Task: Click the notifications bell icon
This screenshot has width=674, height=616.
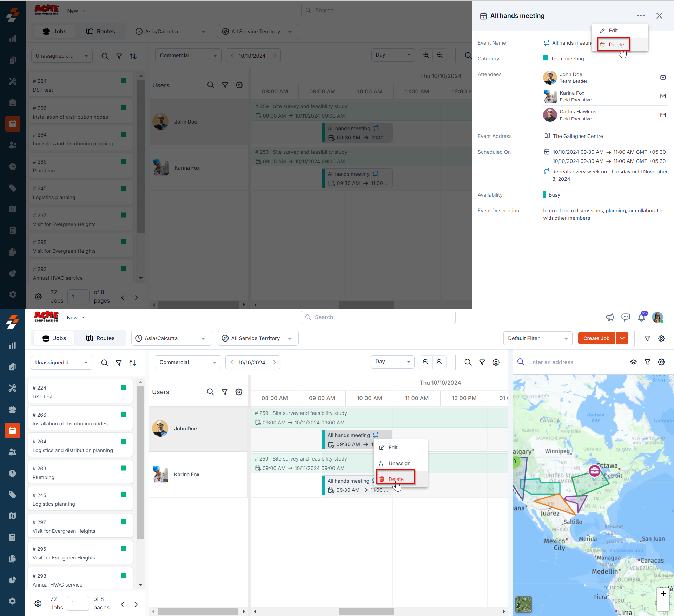Action: 641,318
